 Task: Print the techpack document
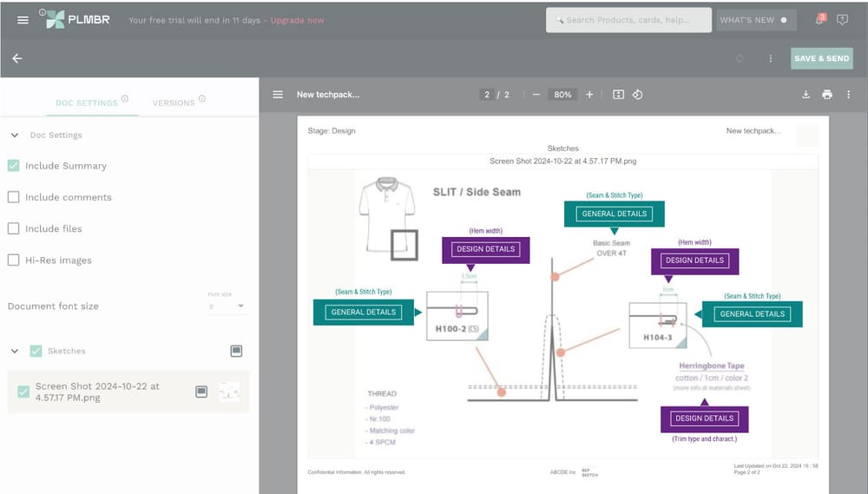827,95
